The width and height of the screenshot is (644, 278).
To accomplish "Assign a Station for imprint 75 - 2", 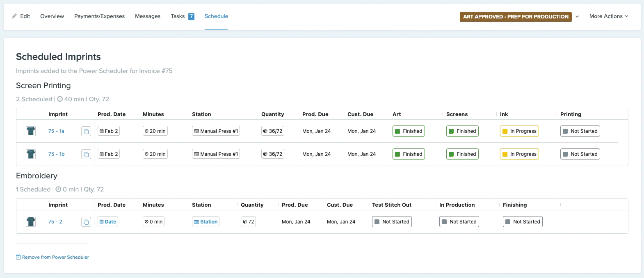I will tap(206, 222).
